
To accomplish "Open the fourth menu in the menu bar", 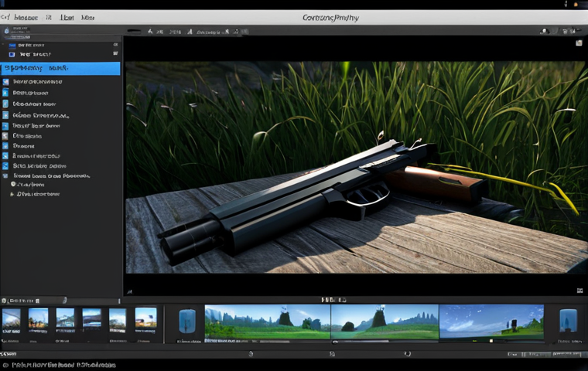I will 67,18.
